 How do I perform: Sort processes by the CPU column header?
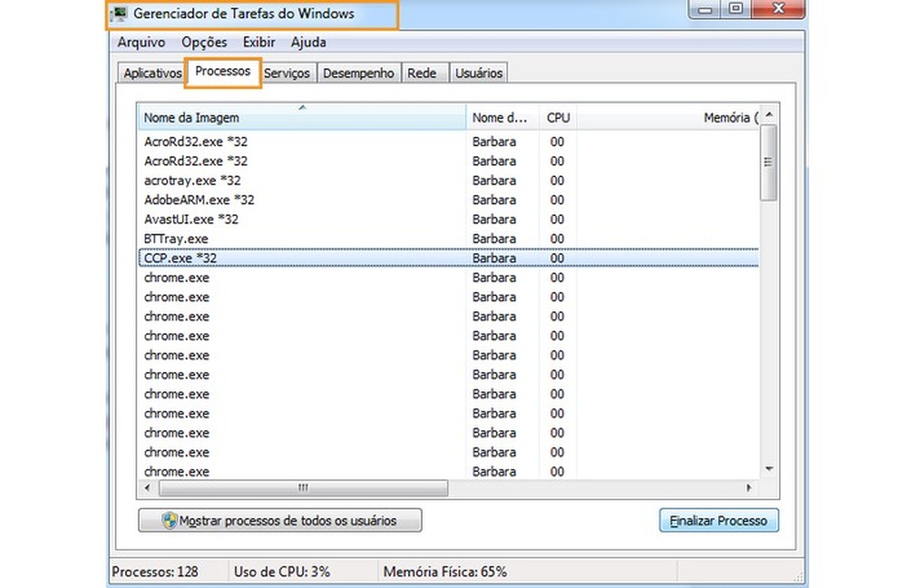tap(558, 117)
